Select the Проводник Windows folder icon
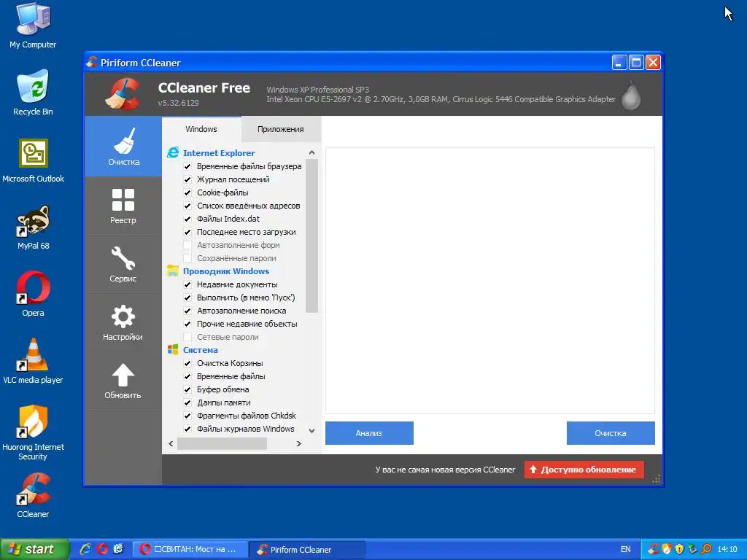Screen dimensions: 747x560 pos(172,271)
